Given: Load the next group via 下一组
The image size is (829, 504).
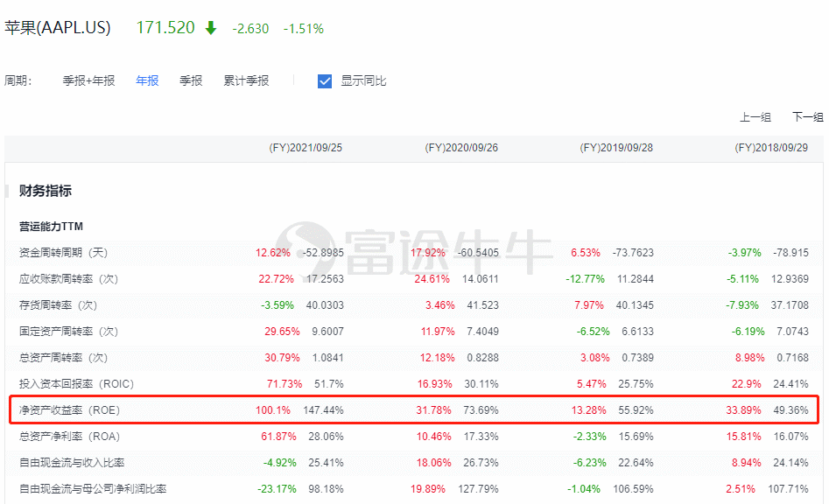Looking at the screenshot, I should (x=807, y=117).
